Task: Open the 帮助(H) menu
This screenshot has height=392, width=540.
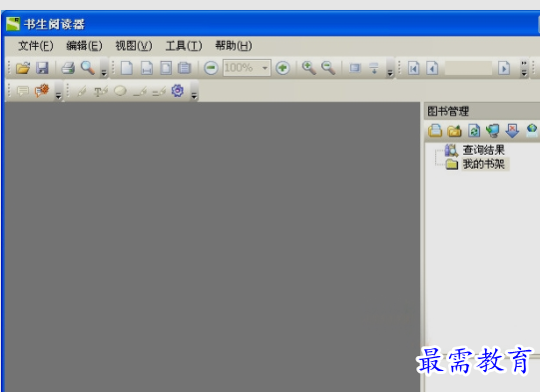Action: tap(234, 46)
